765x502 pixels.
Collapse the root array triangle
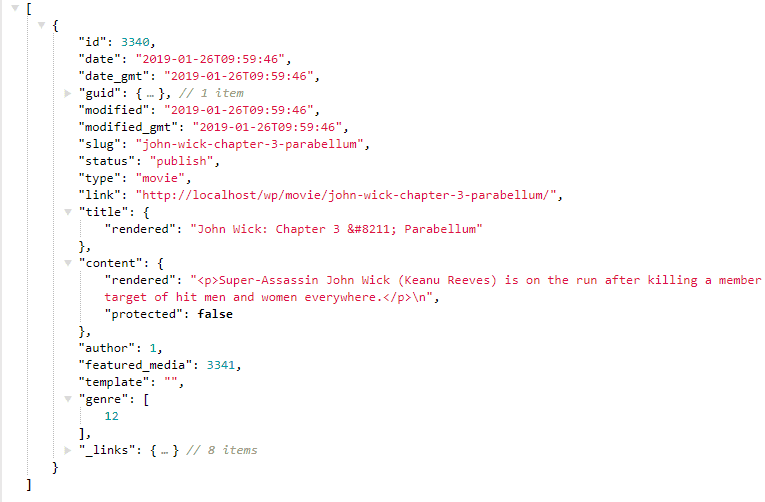(x=15, y=8)
